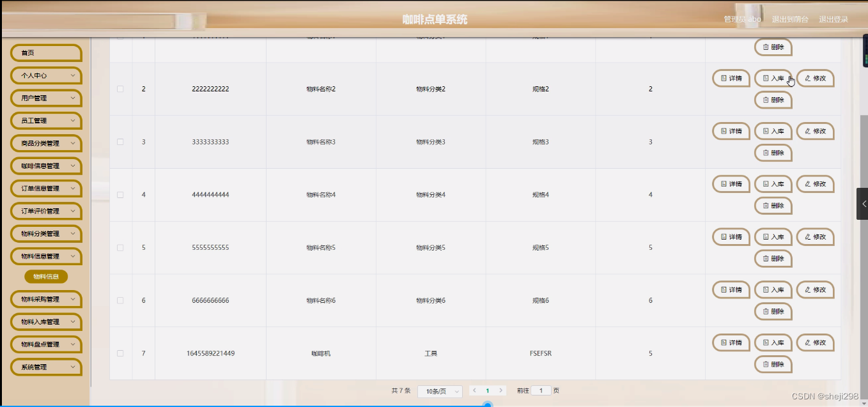This screenshot has height=407, width=868.
Task: Open the 10条/页 page size dropdown
Action: [439, 390]
